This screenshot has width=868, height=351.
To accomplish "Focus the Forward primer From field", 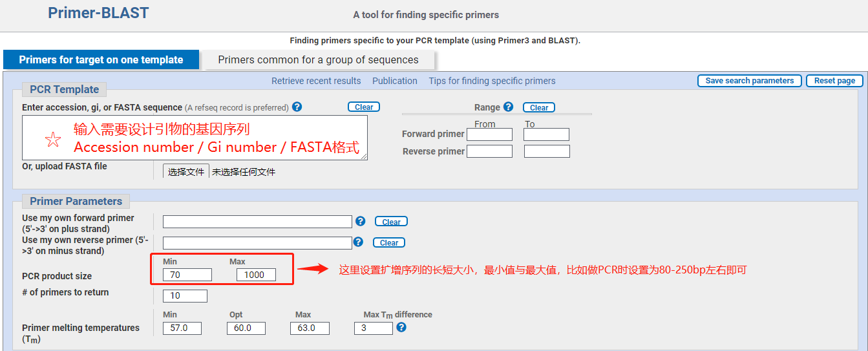I will click(489, 134).
